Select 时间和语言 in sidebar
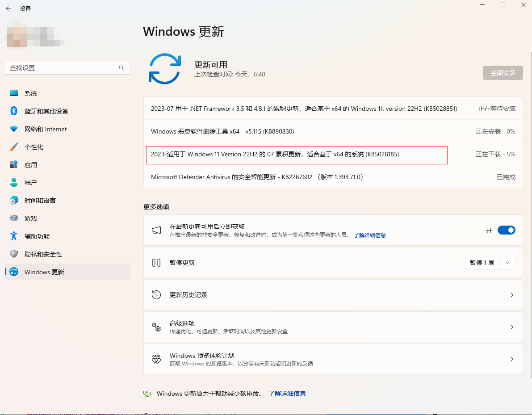 click(x=40, y=201)
